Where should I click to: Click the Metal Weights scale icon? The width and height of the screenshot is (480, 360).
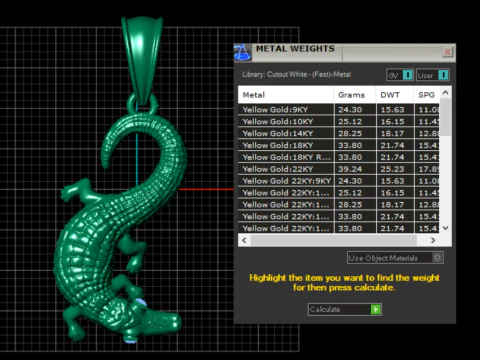(243, 53)
